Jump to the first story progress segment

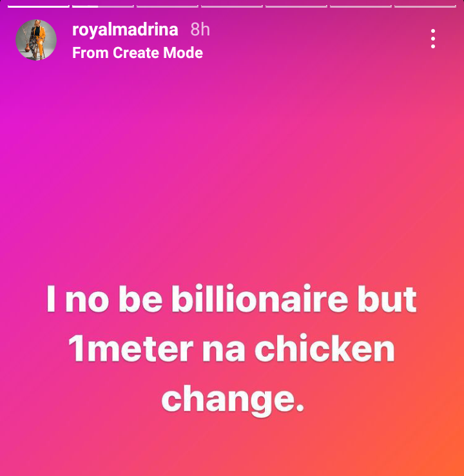click(x=39, y=6)
